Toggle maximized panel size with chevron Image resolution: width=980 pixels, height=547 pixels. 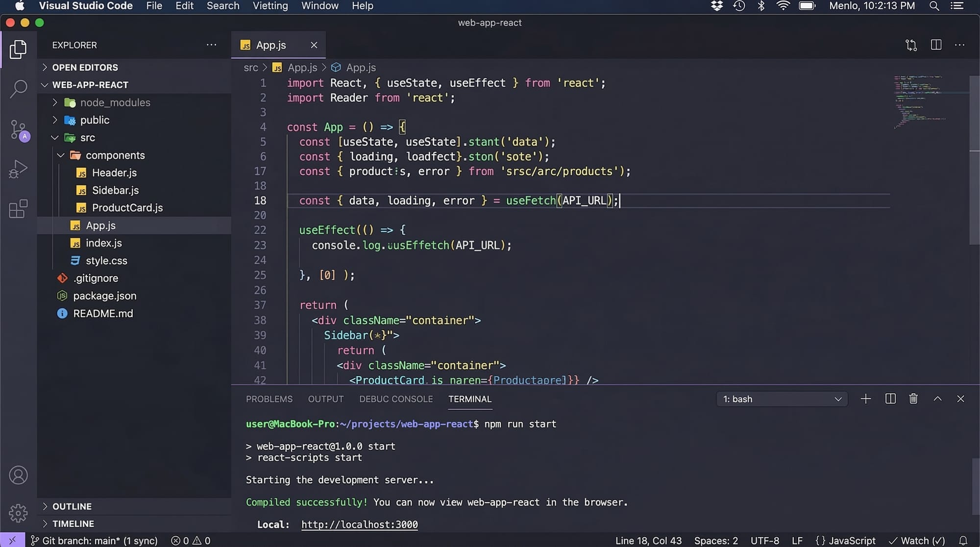pyautogui.click(x=937, y=399)
